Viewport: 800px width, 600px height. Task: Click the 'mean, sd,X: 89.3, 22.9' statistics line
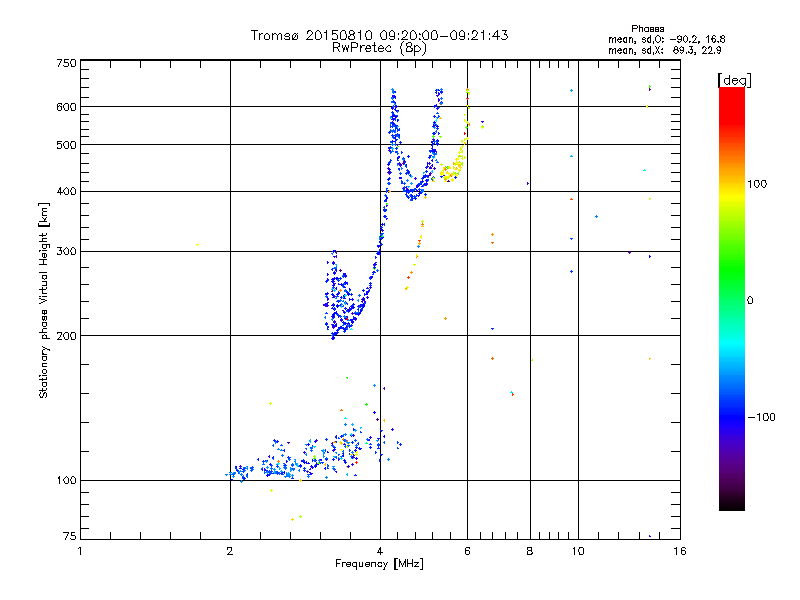pos(664,50)
